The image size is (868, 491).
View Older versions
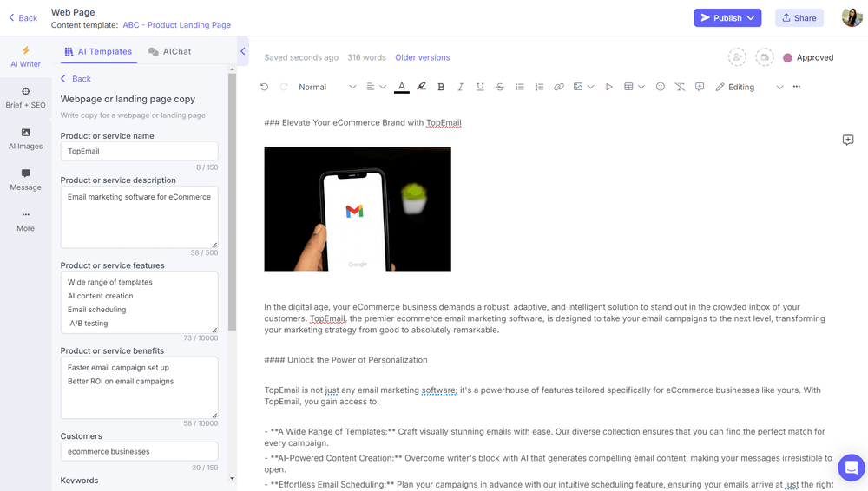pos(423,57)
